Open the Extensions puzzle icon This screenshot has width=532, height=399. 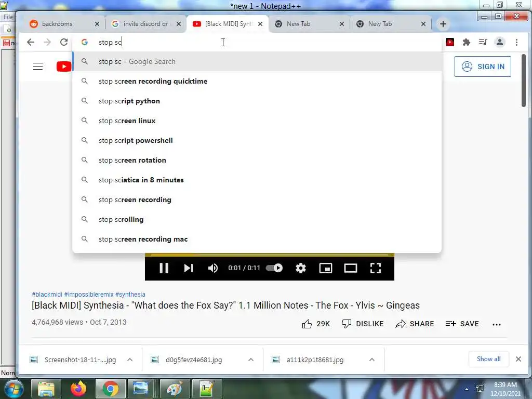click(467, 42)
